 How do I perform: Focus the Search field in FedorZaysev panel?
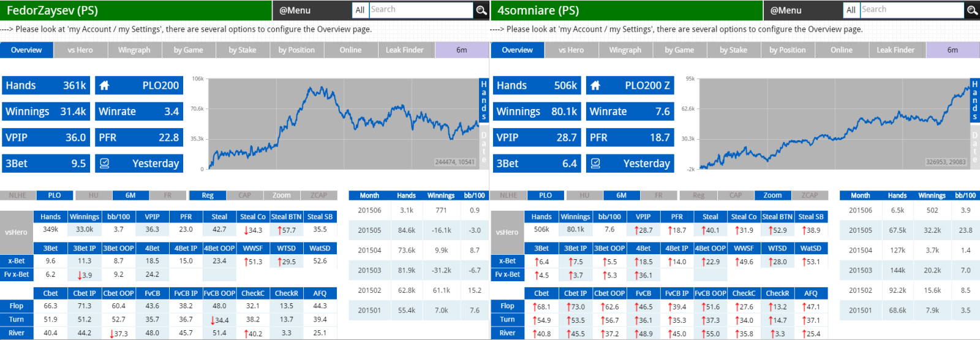click(x=421, y=10)
